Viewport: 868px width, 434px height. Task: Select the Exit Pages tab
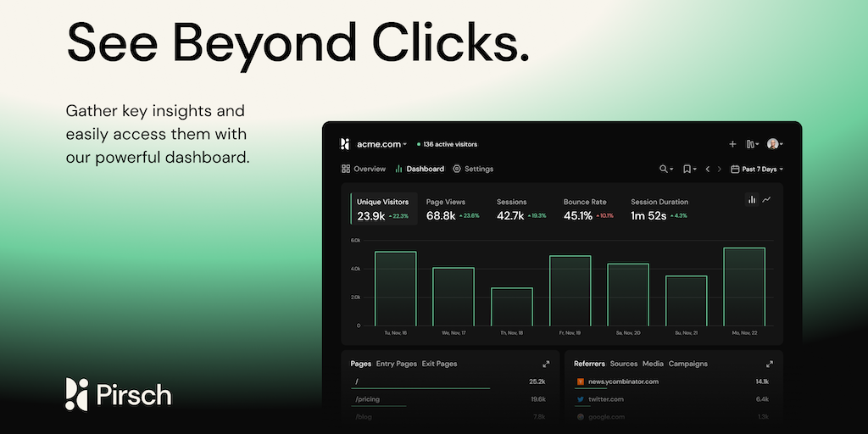pos(440,364)
